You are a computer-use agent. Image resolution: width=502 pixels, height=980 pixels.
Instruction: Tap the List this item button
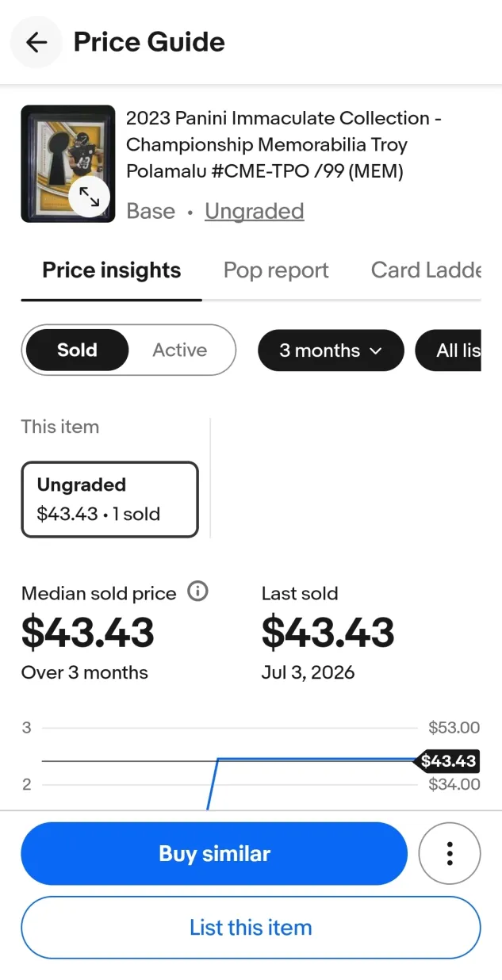251,928
